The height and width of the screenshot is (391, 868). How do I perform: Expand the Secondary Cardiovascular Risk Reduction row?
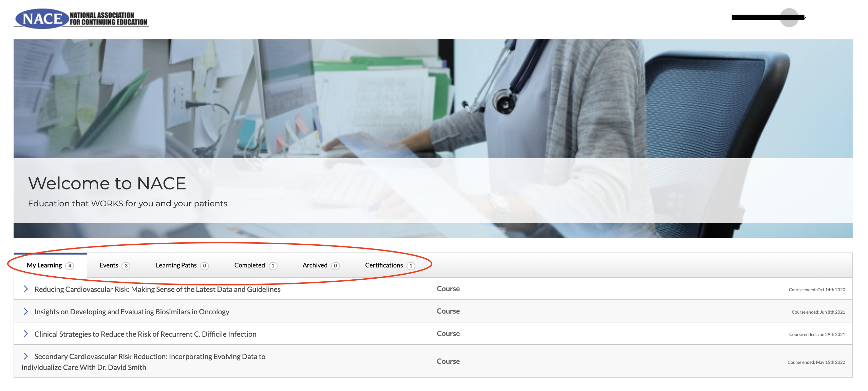[26, 356]
